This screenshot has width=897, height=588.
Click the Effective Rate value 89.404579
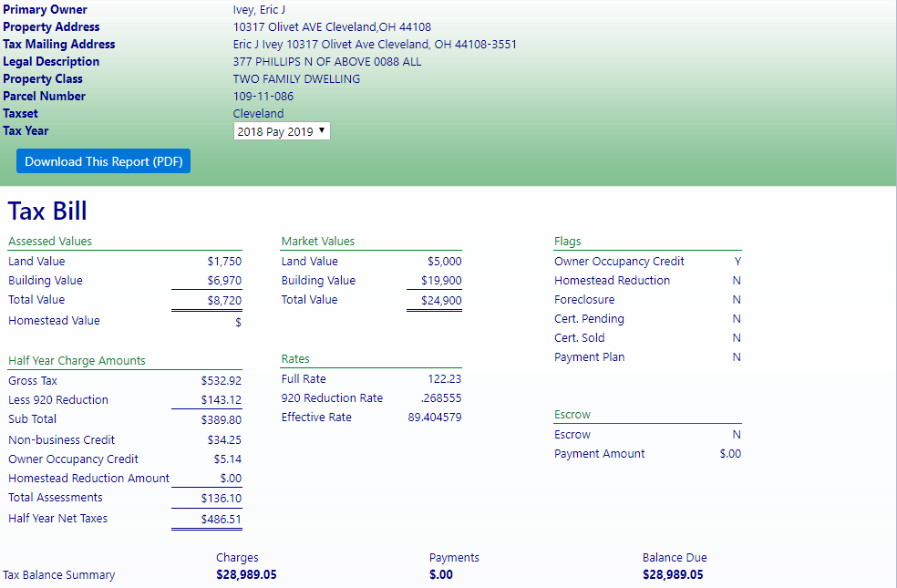(x=434, y=418)
